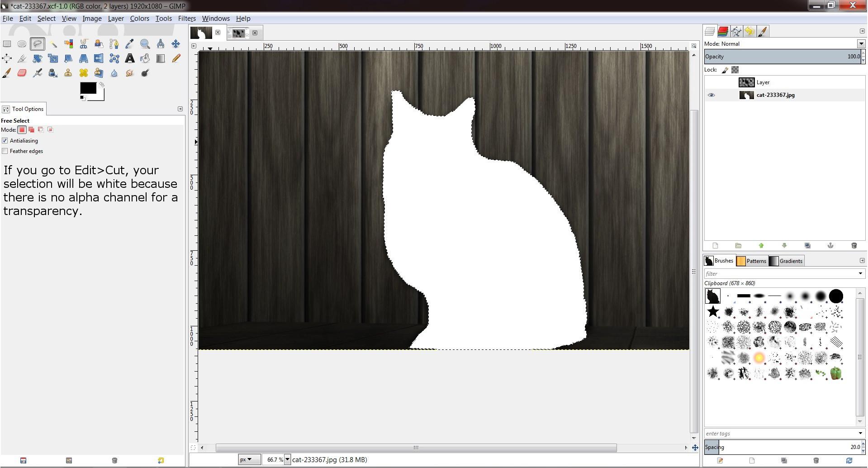Viewport: 868px width, 468px height.
Task: Open the File menu
Action: pos(8,19)
